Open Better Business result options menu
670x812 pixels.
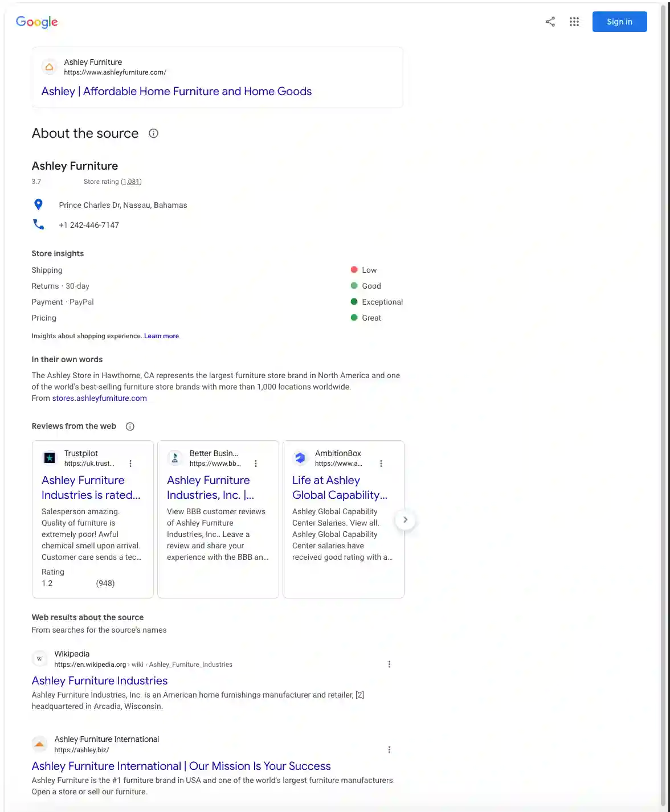coord(256,464)
